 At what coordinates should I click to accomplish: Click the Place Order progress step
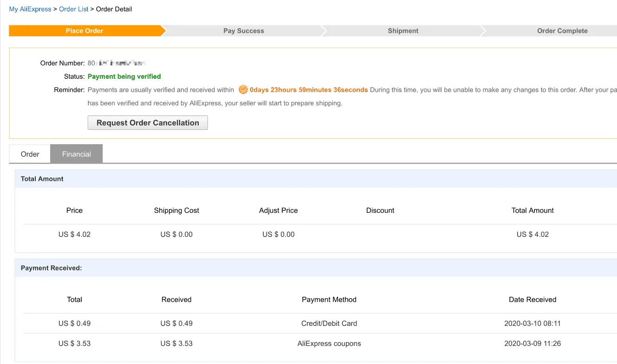point(84,31)
